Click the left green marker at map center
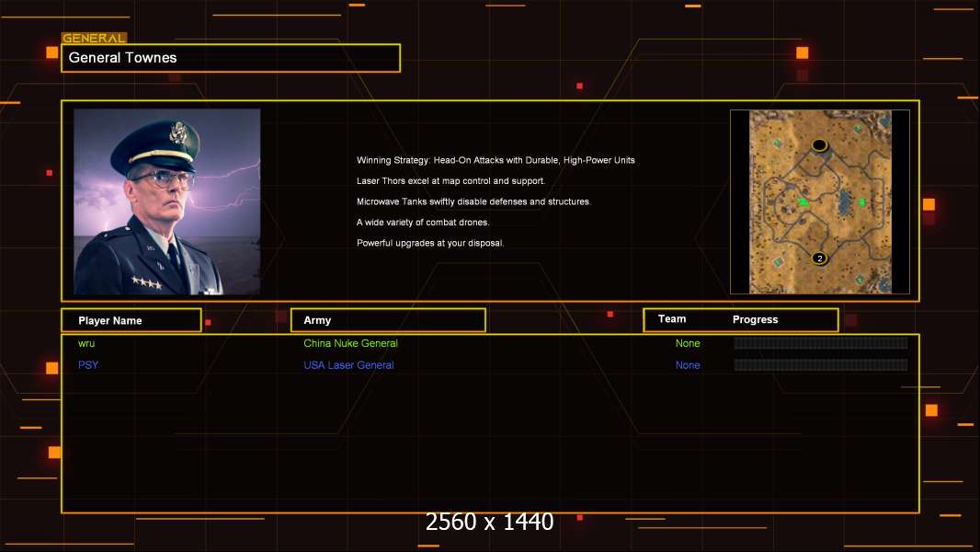This screenshot has height=552, width=980. (803, 201)
